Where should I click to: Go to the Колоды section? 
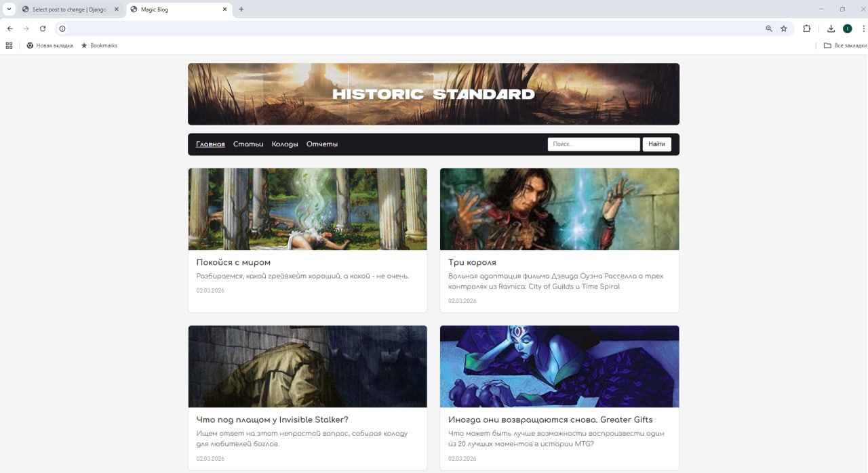285,144
